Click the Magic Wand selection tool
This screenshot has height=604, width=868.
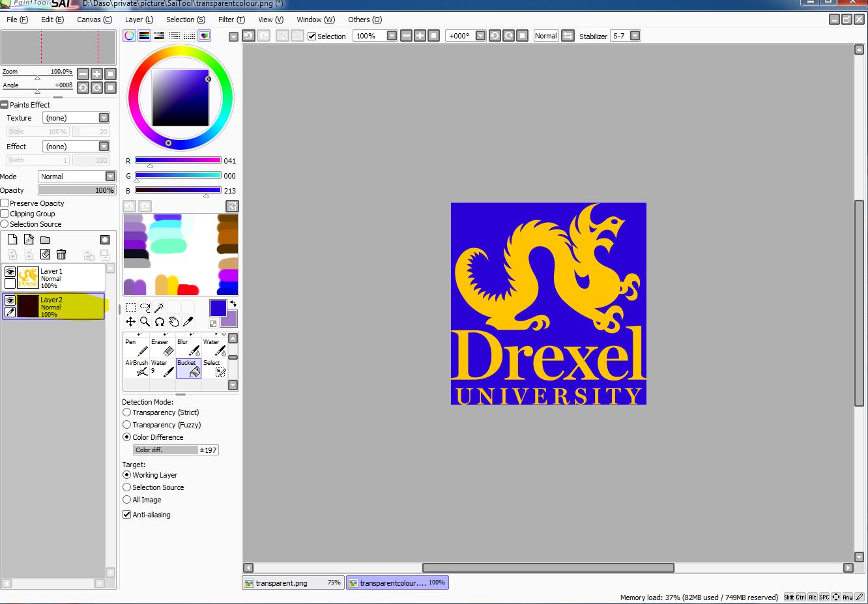tap(159, 308)
